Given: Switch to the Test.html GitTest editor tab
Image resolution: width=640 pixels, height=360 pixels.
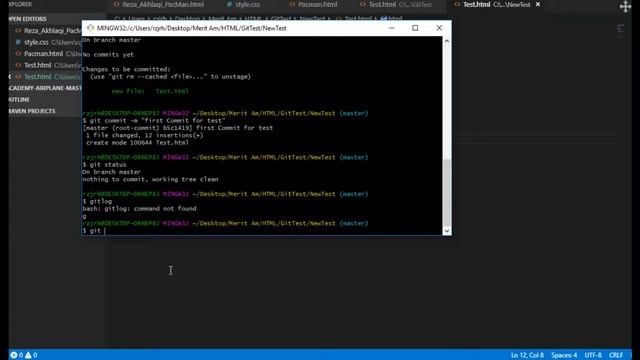Looking at the screenshot, I should [x=400, y=4].
